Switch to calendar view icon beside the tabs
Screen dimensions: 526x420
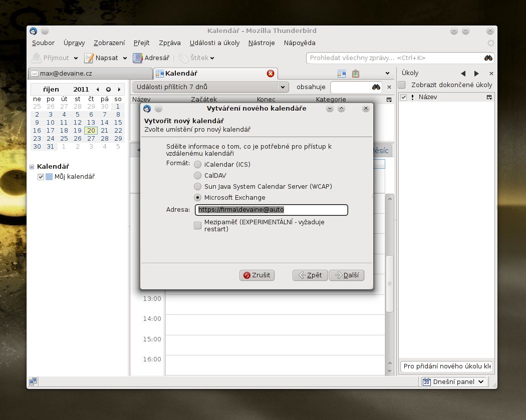(x=342, y=74)
